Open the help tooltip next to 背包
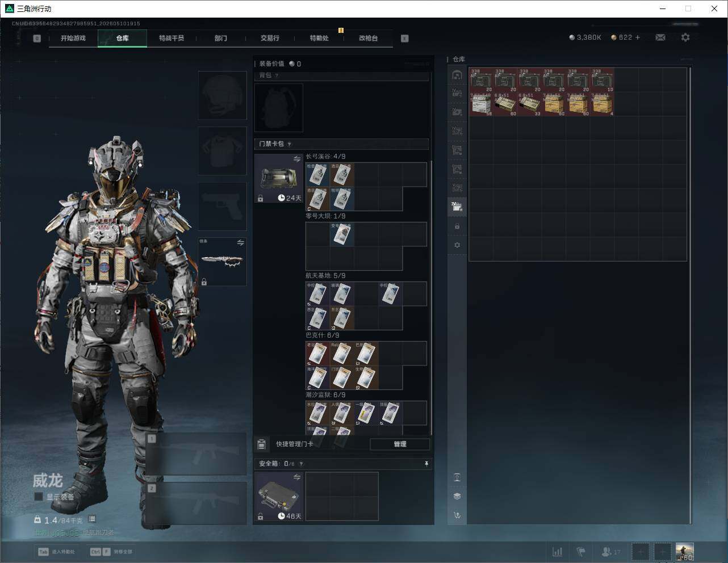 point(277,75)
